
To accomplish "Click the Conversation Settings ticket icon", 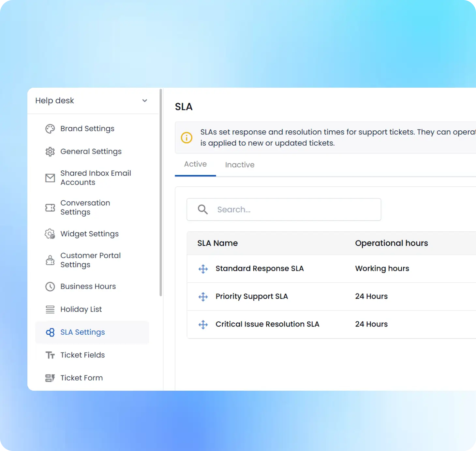I will [x=50, y=208].
